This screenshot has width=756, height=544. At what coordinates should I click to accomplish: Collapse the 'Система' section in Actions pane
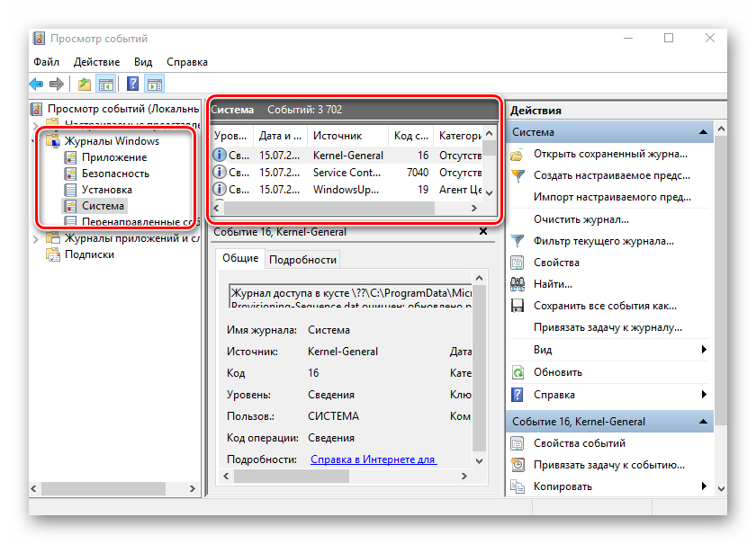click(705, 132)
